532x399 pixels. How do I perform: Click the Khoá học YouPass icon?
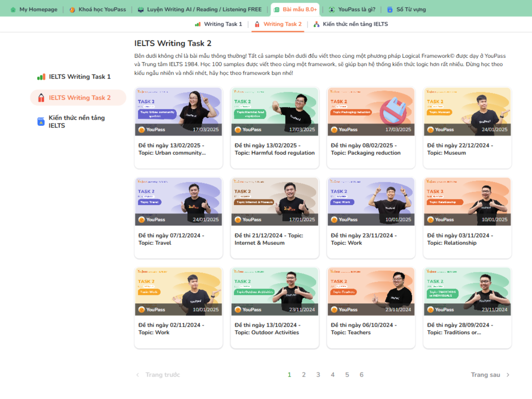(72, 10)
